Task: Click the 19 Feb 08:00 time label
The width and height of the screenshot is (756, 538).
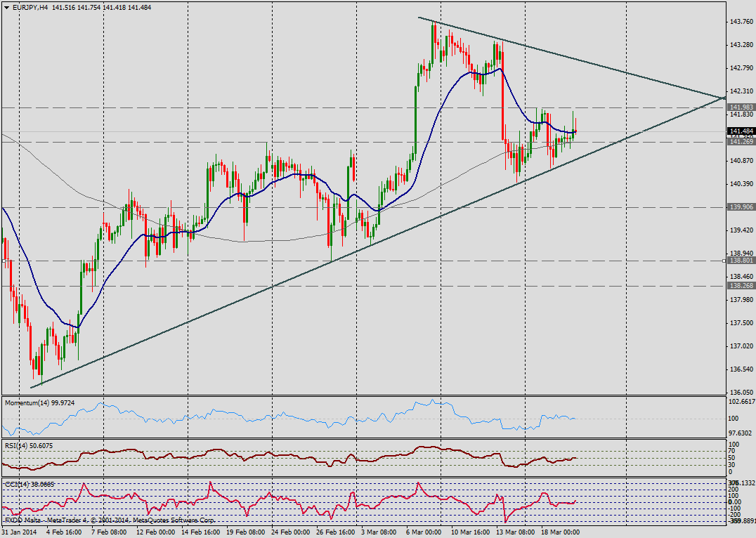Action: [x=245, y=532]
